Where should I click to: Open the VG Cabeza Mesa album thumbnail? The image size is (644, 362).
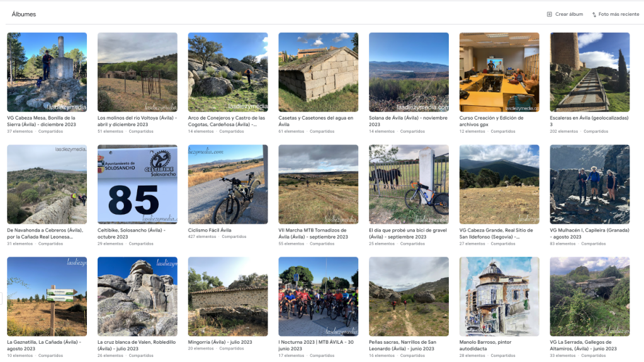point(47,72)
